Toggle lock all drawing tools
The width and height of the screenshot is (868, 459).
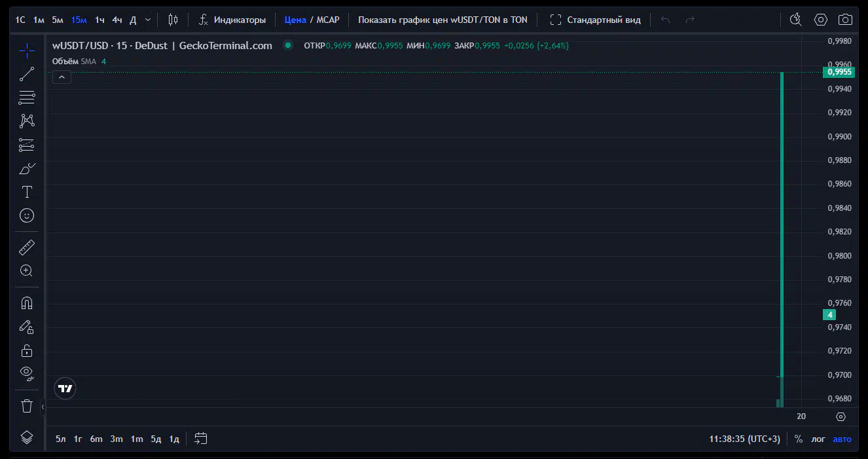point(27,350)
